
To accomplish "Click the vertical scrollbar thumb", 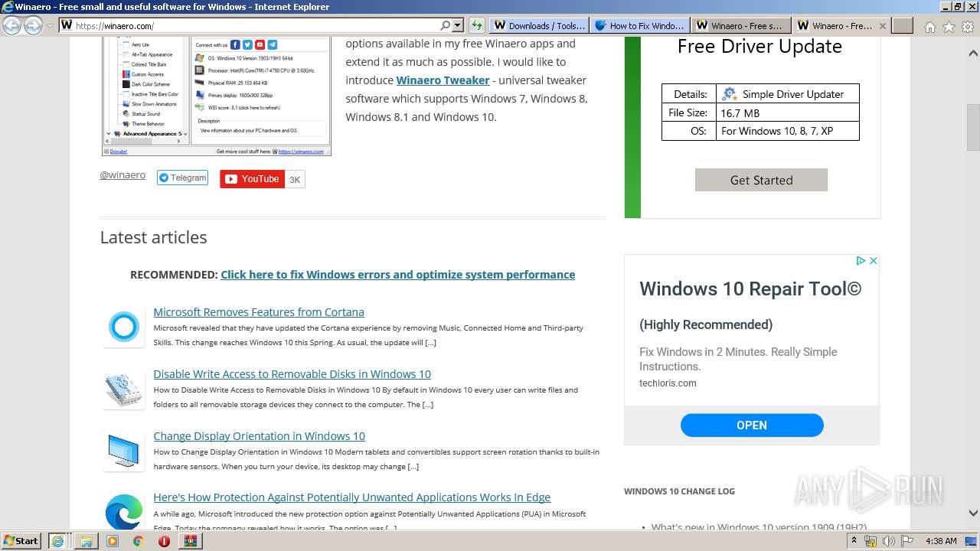I will click(x=973, y=127).
